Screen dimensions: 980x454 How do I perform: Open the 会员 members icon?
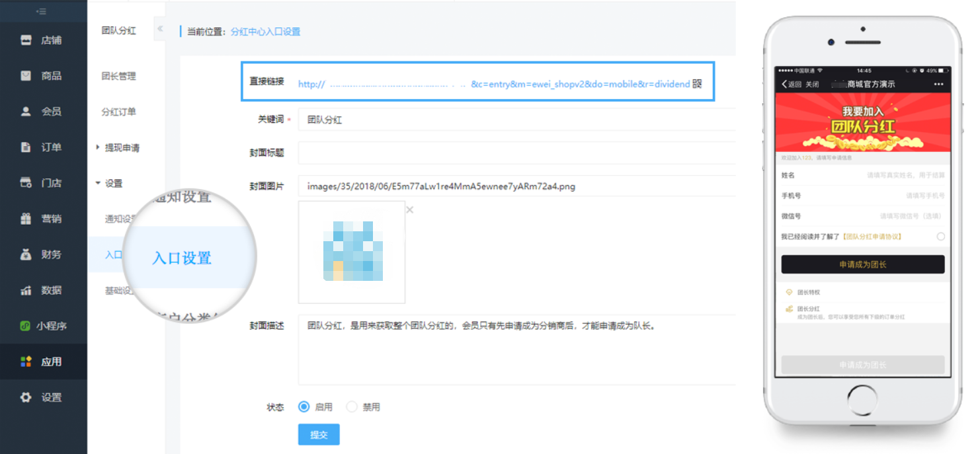click(26, 111)
